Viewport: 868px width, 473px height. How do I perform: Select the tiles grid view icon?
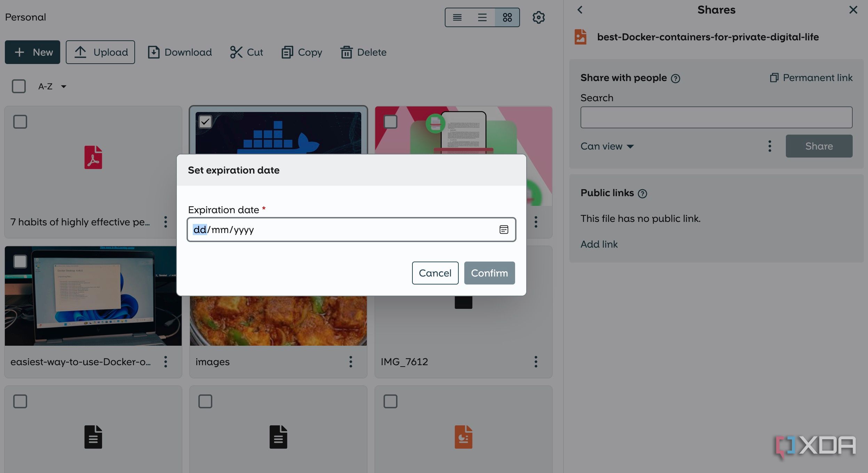[x=507, y=17]
